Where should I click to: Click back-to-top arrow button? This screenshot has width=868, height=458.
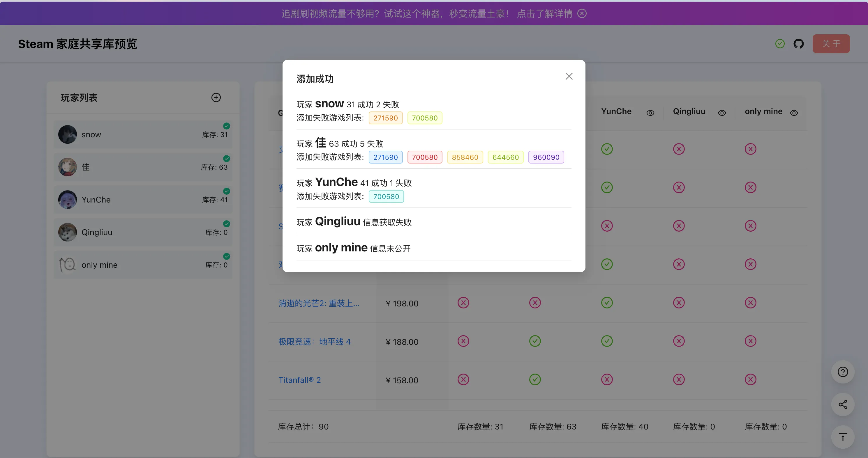click(842, 437)
